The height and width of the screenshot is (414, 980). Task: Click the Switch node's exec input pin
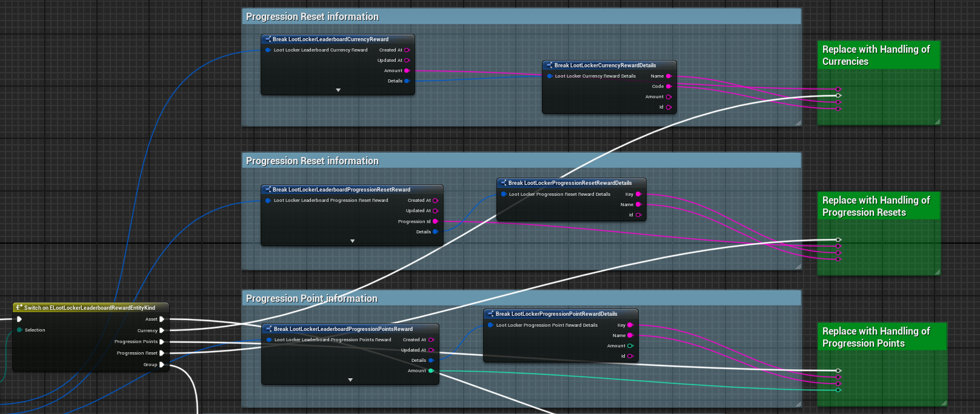tap(19, 319)
